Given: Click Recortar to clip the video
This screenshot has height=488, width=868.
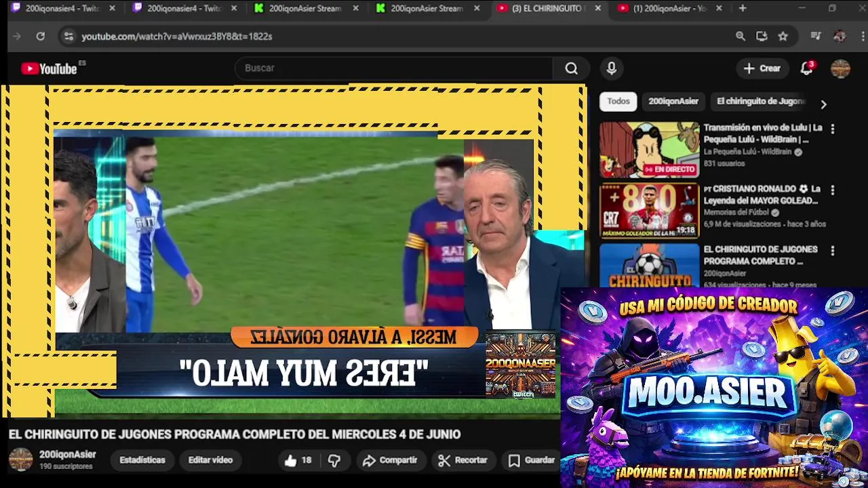Looking at the screenshot, I should coord(463,460).
